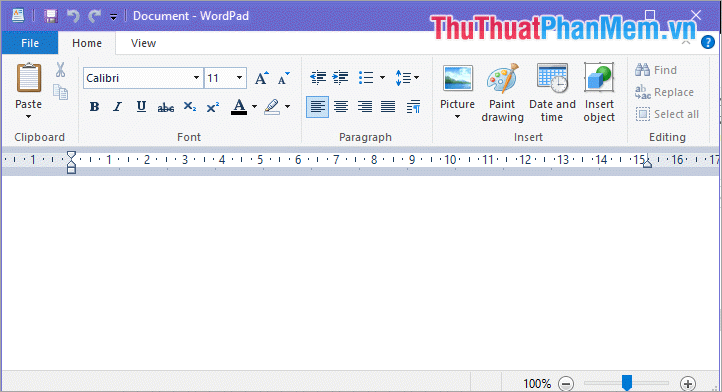This screenshot has width=722, height=392.
Task: Apply Superscript formatting
Action: pyautogui.click(x=213, y=107)
